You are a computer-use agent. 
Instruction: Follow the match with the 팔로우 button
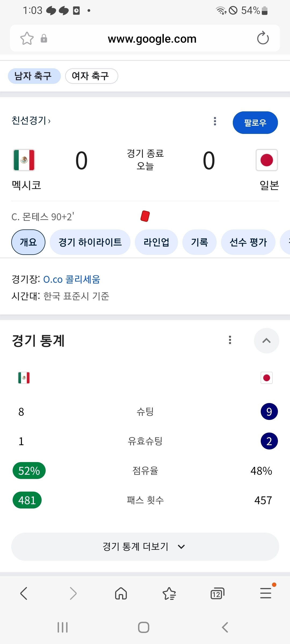click(255, 123)
